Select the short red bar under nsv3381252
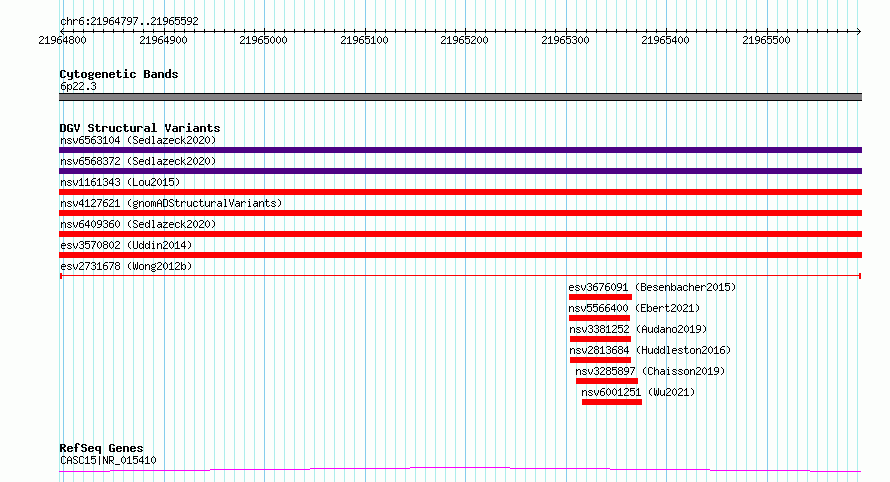The height and width of the screenshot is (482, 890). [x=601, y=339]
